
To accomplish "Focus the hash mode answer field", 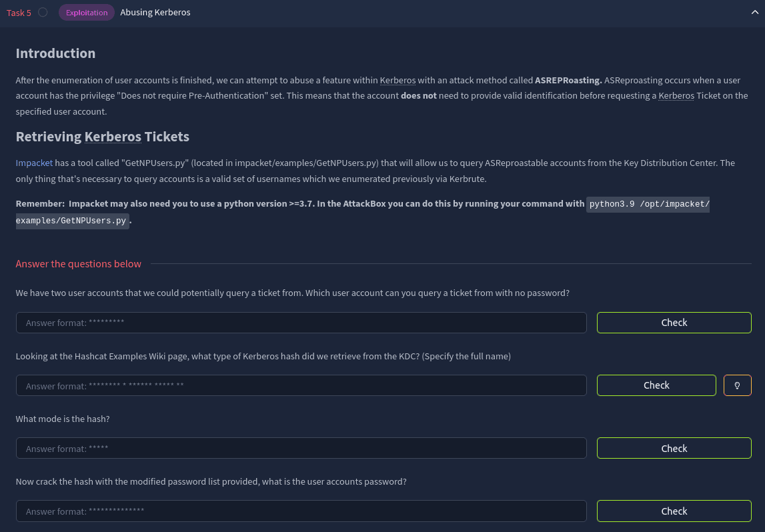I will pyautogui.click(x=301, y=449).
